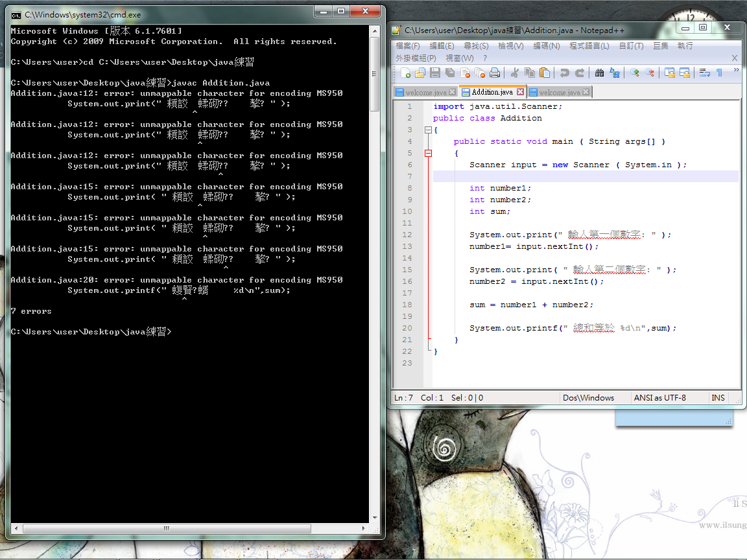Open the ? help menu in Notepad++

click(x=485, y=58)
